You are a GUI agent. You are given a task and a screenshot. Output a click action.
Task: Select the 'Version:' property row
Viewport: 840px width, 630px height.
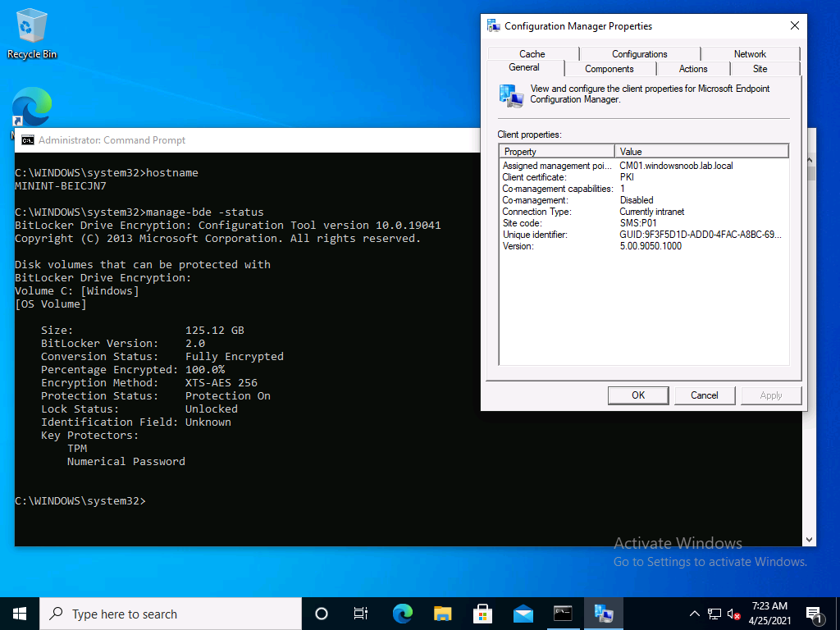pos(645,246)
